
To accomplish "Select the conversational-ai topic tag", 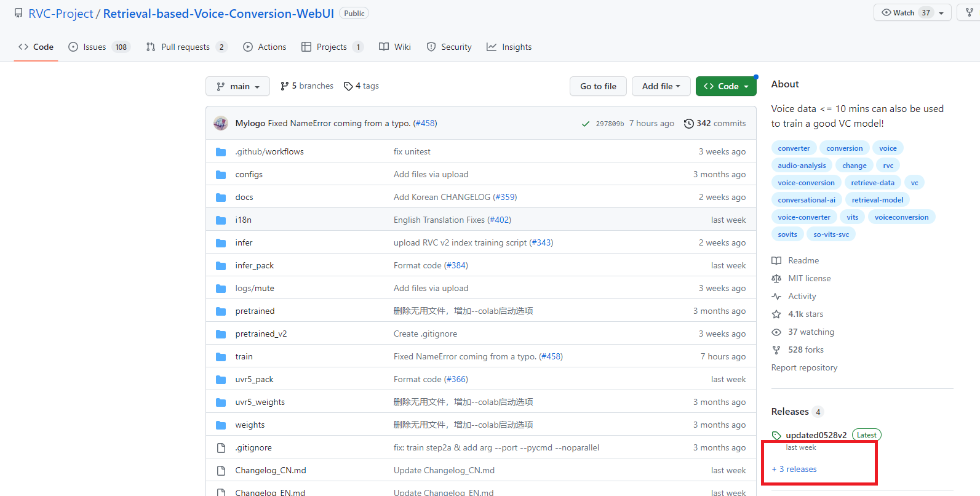I will click(807, 200).
